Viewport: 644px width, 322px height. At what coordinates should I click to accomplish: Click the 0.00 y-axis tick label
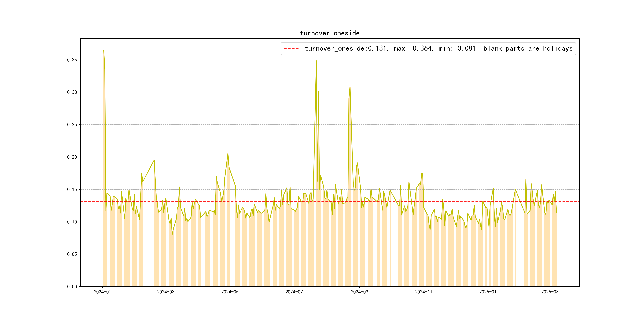(72, 287)
